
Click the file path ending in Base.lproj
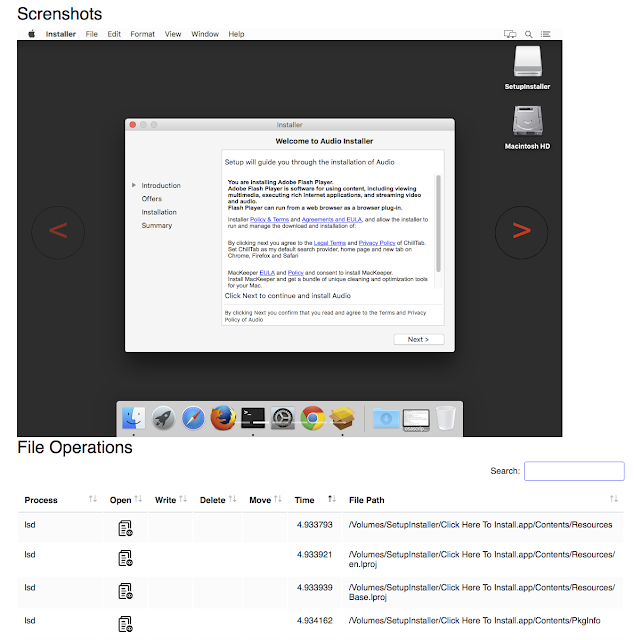[x=482, y=592]
